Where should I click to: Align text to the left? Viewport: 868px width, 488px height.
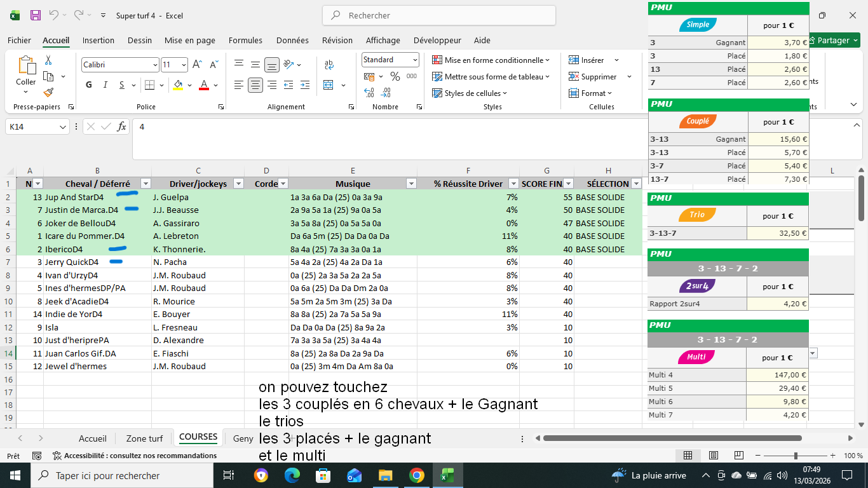[x=239, y=85]
